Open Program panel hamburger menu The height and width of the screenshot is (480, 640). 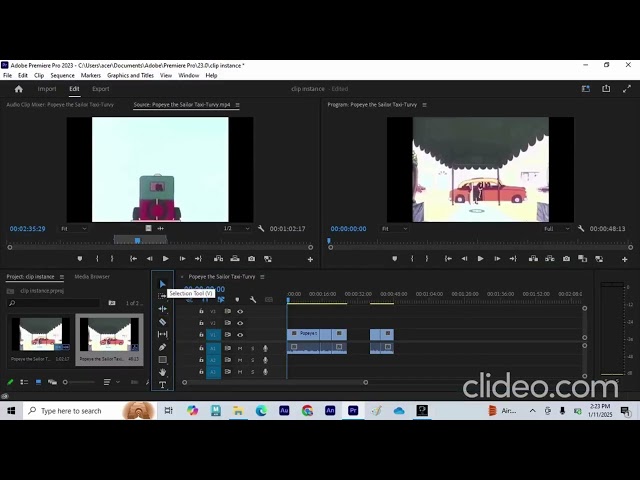coord(424,105)
